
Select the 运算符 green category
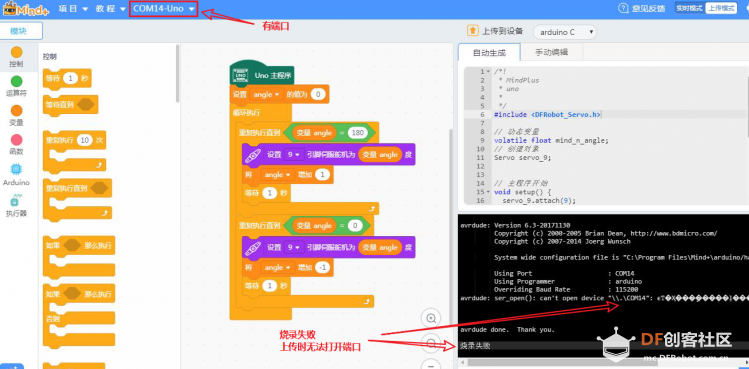[x=16, y=82]
